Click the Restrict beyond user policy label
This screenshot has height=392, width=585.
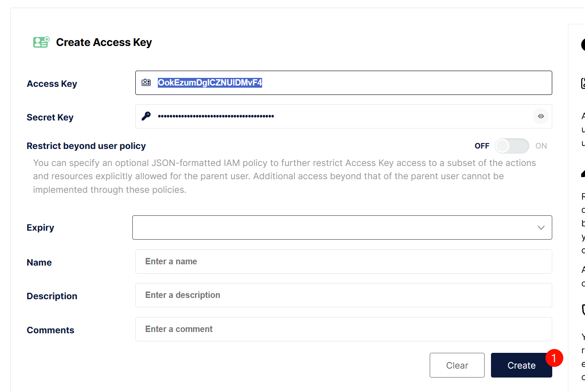coord(86,146)
